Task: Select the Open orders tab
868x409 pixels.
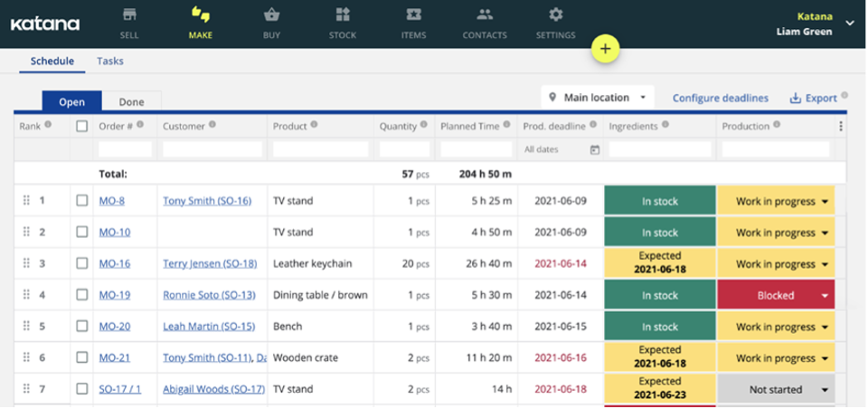Action: pos(72,101)
